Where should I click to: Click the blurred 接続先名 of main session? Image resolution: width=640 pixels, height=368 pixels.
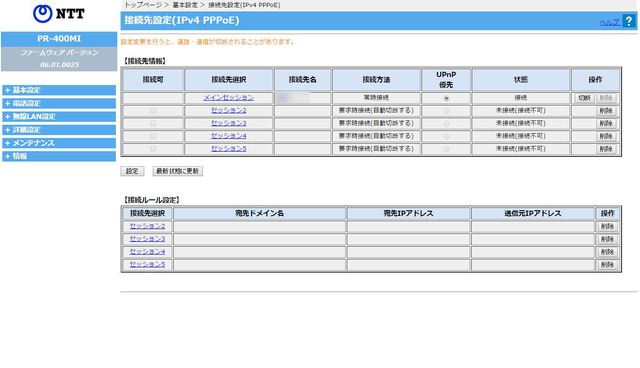pyautogui.click(x=293, y=98)
